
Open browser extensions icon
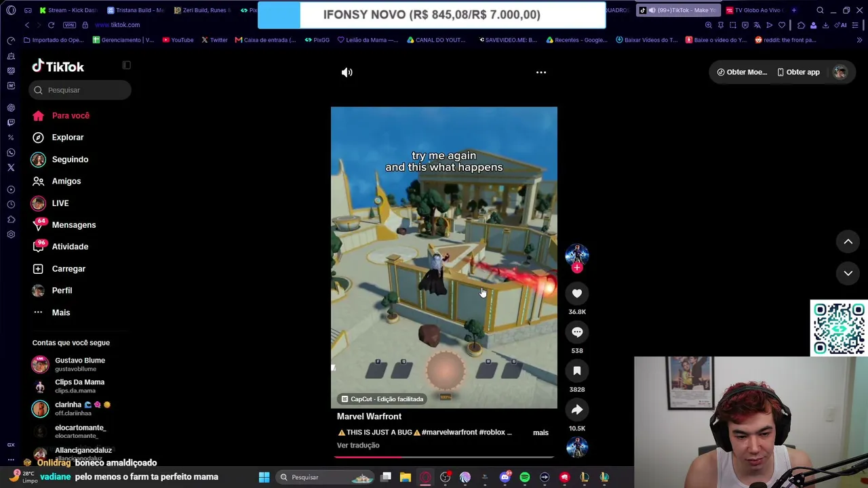pyautogui.click(x=801, y=25)
